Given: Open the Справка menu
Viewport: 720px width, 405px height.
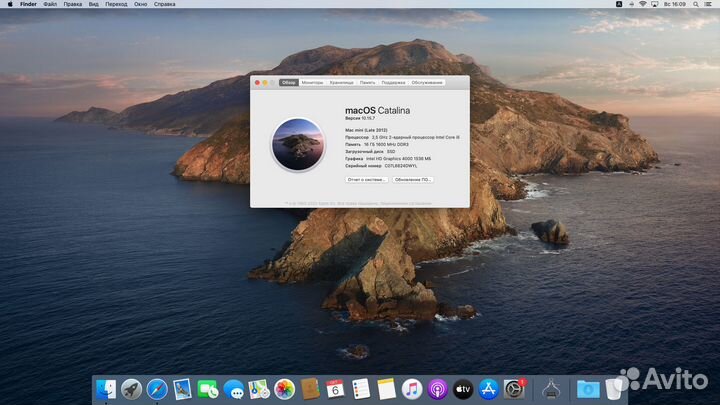Looking at the screenshot, I should pyautogui.click(x=164, y=4).
